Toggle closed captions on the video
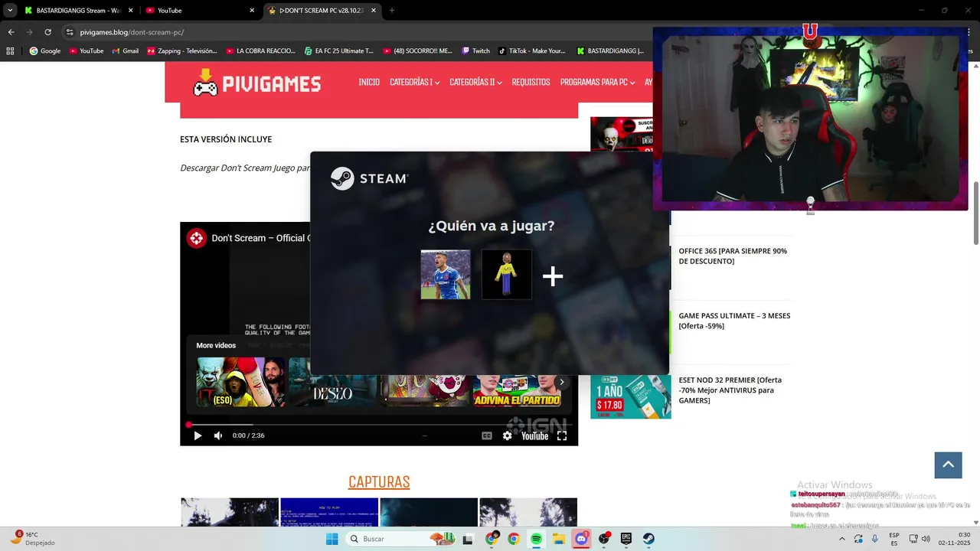The height and width of the screenshot is (551, 980). point(487,435)
